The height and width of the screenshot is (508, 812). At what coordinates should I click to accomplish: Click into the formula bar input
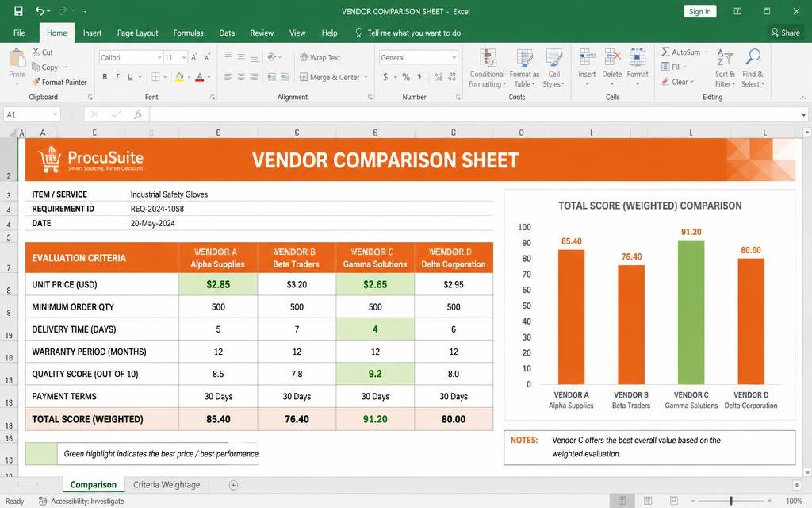(x=474, y=114)
